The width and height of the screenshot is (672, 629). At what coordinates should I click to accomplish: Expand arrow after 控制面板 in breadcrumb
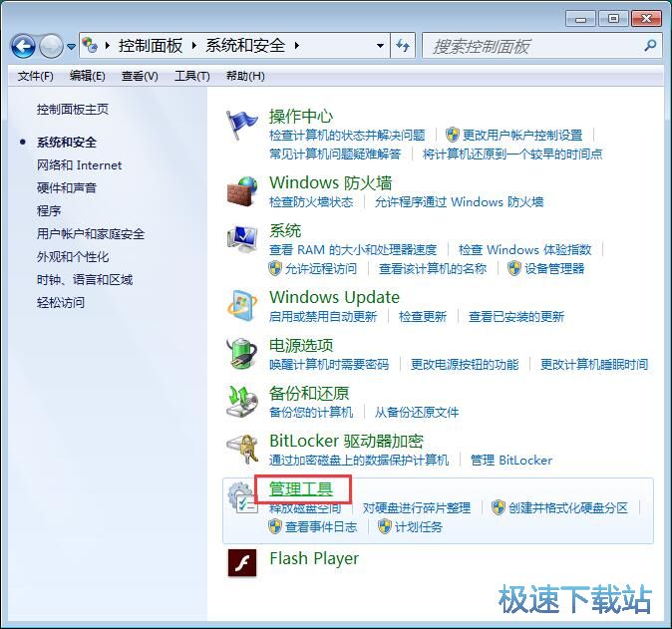point(194,45)
